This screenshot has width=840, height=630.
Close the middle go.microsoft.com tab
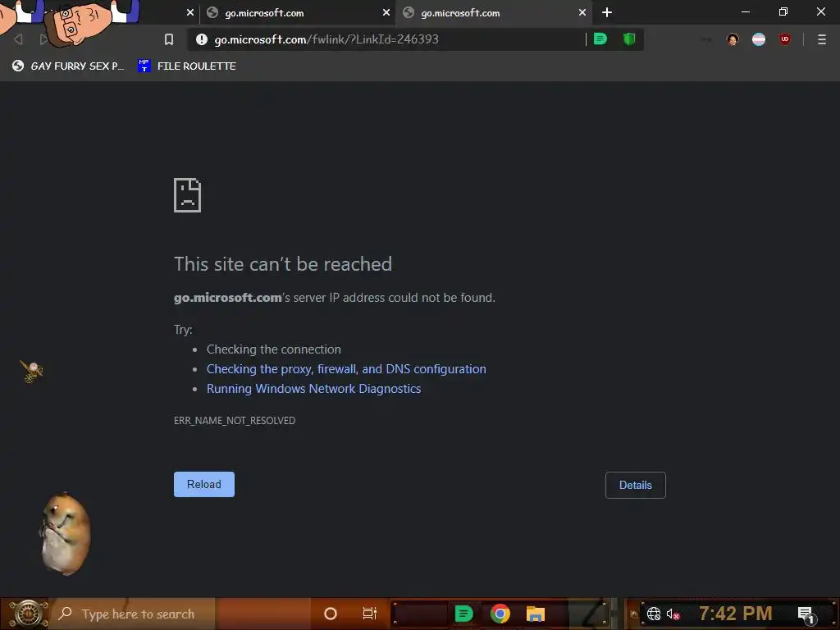click(386, 12)
